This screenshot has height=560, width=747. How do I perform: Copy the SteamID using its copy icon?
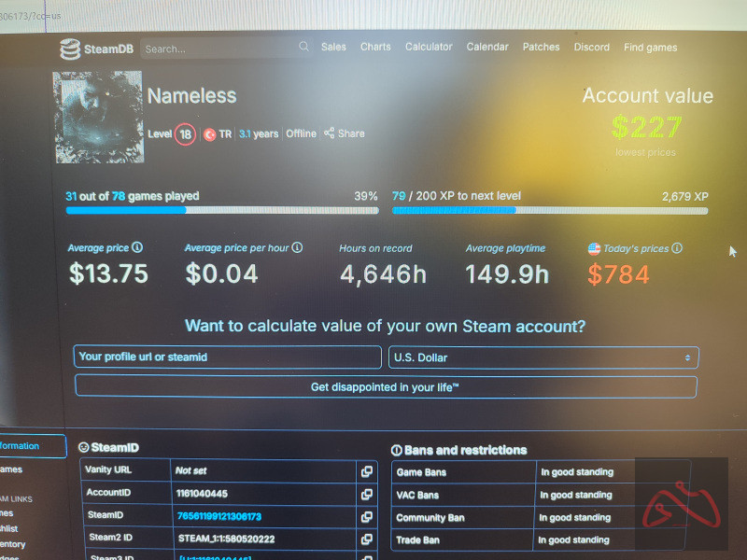click(x=366, y=516)
